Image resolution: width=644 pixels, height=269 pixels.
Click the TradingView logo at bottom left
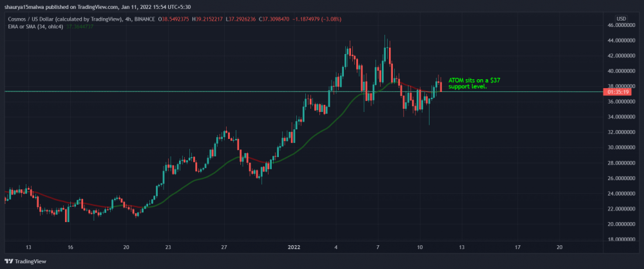pos(26,261)
